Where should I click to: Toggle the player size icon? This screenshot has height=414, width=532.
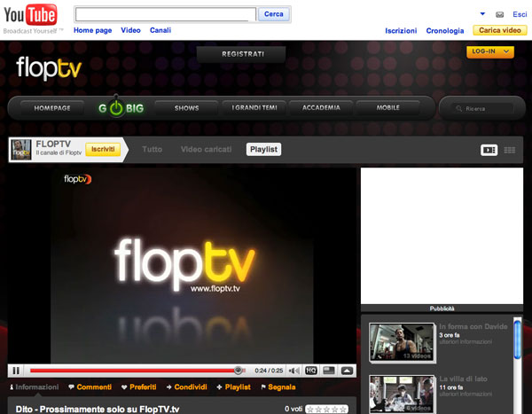click(x=329, y=371)
